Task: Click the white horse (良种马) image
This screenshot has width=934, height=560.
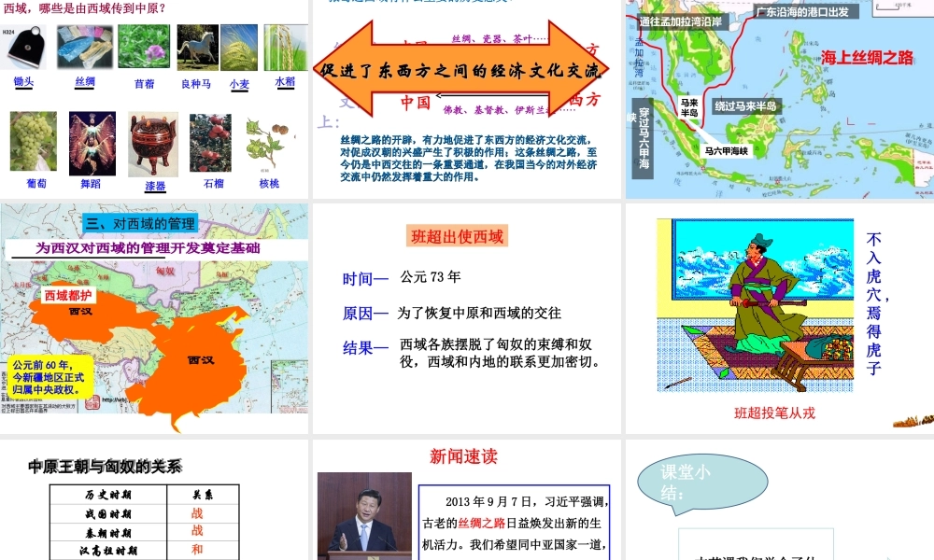Action: pyautogui.click(x=196, y=47)
